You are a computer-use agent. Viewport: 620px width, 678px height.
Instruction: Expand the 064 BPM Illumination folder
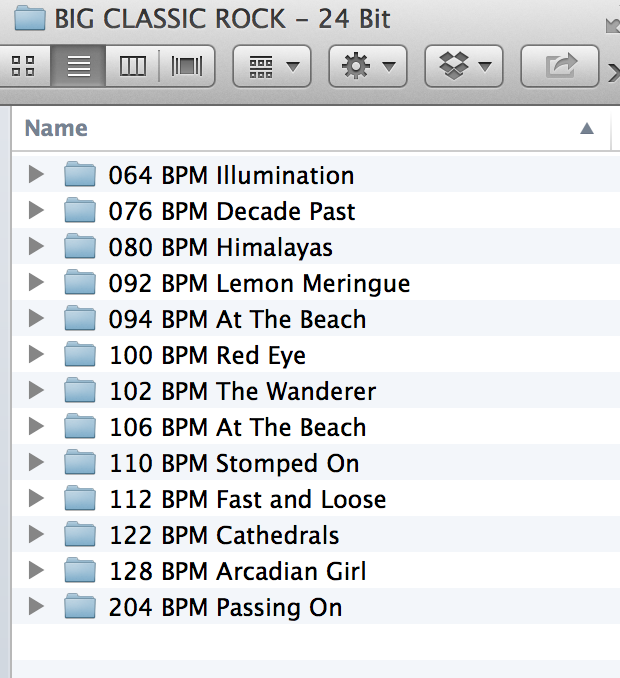click(x=37, y=175)
